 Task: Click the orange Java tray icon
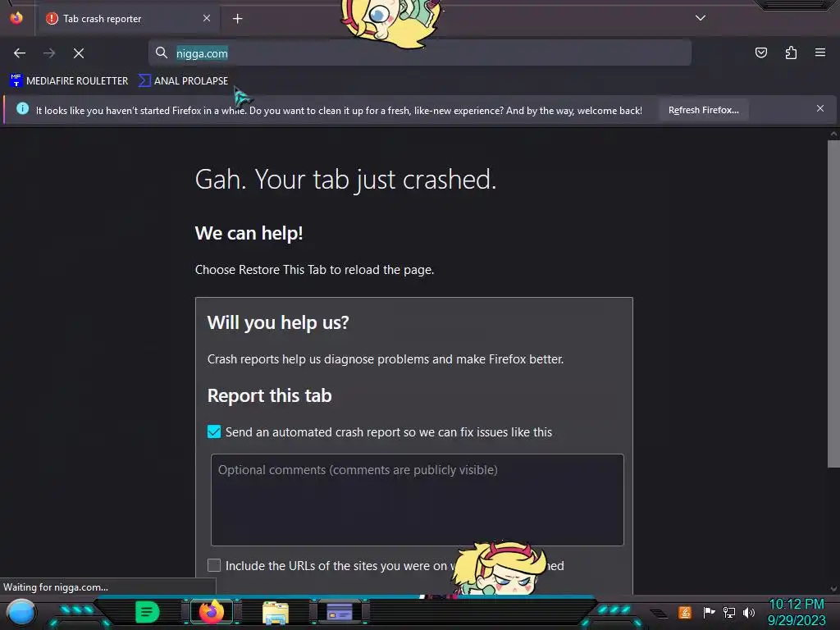coord(685,612)
